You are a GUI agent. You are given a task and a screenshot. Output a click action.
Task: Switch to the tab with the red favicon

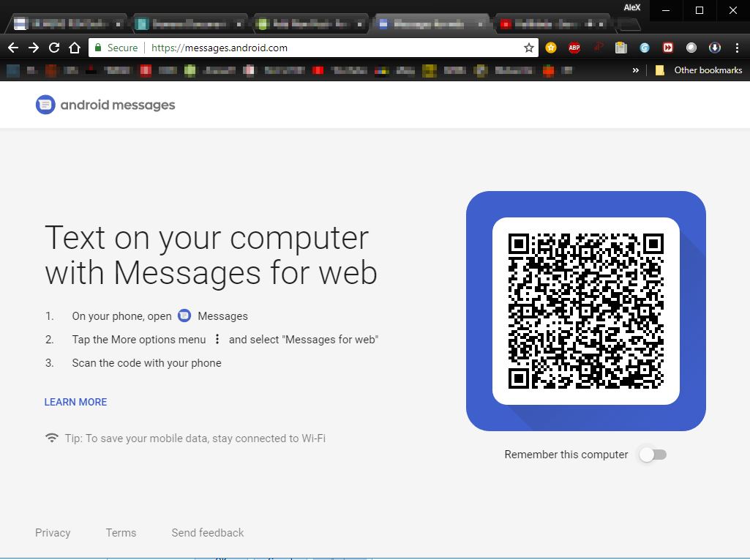click(x=552, y=23)
